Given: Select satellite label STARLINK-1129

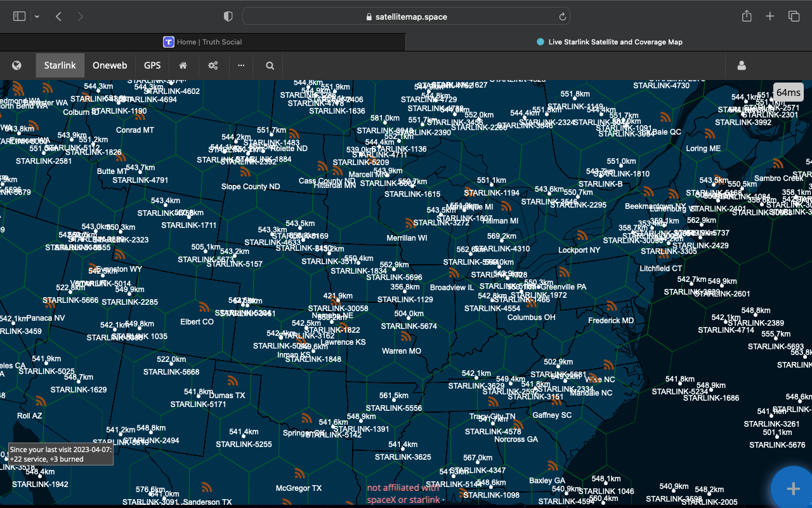Looking at the screenshot, I should click(x=405, y=300).
